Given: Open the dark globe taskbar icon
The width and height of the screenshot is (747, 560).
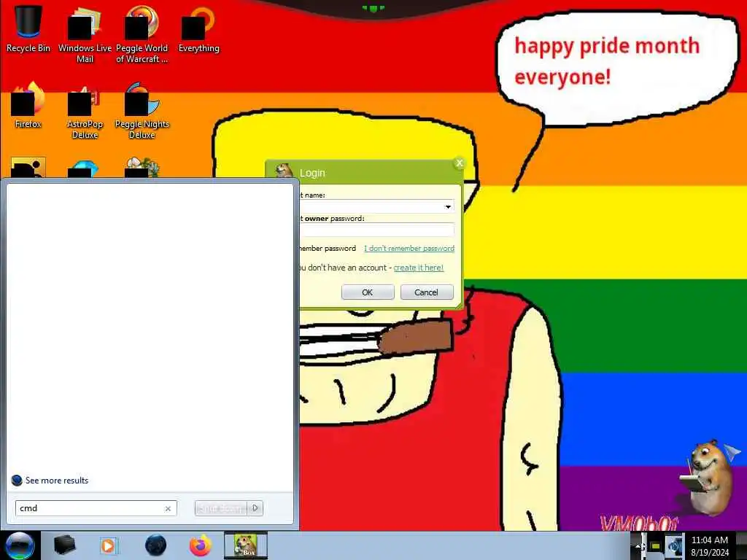Looking at the screenshot, I should [155, 545].
